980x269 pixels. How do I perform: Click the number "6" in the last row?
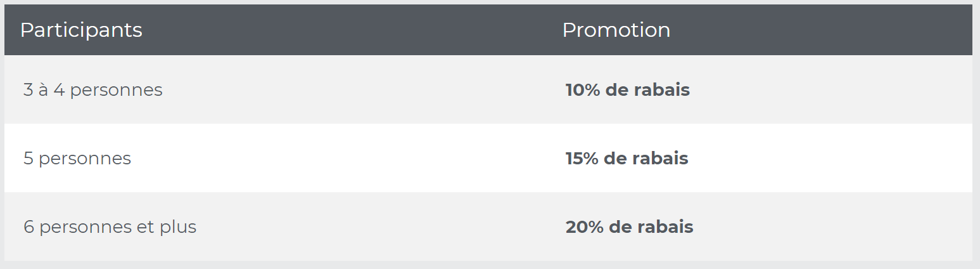(29, 227)
